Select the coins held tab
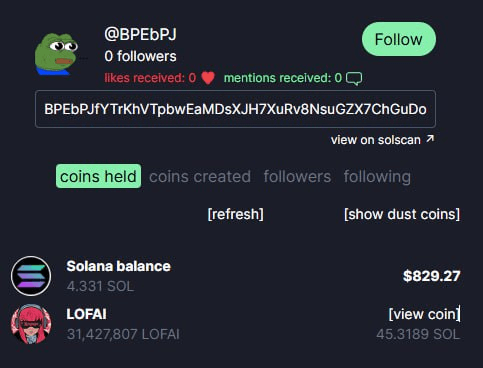The image size is (483, 368). (98, 176)
